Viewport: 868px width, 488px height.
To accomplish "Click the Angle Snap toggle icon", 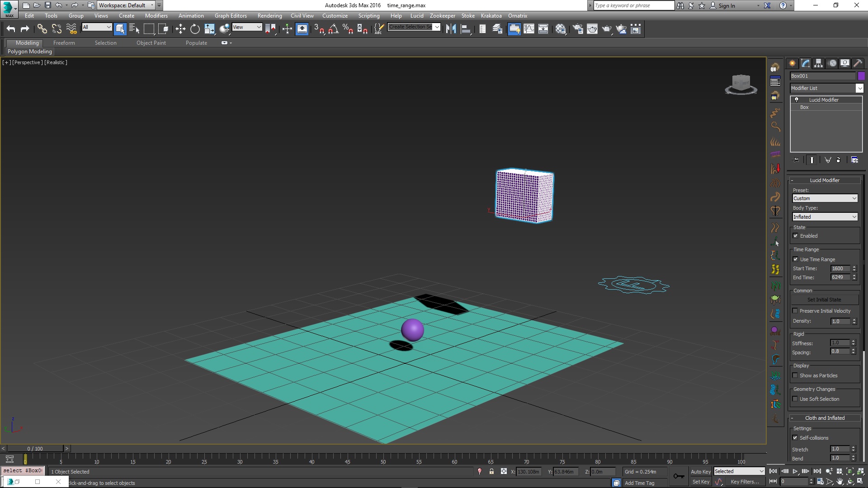I will [x=334, y=29].
